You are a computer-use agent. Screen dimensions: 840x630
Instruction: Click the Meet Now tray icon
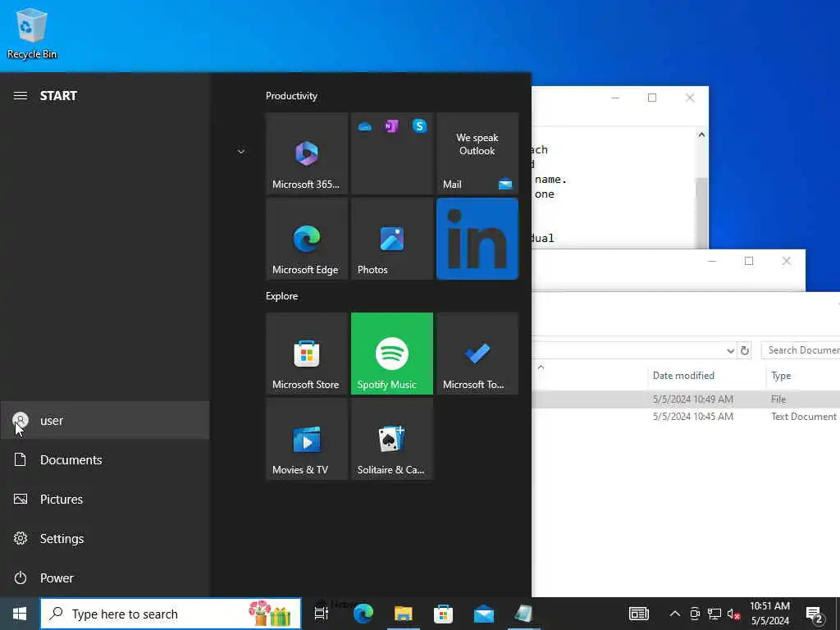click(695, 614)
